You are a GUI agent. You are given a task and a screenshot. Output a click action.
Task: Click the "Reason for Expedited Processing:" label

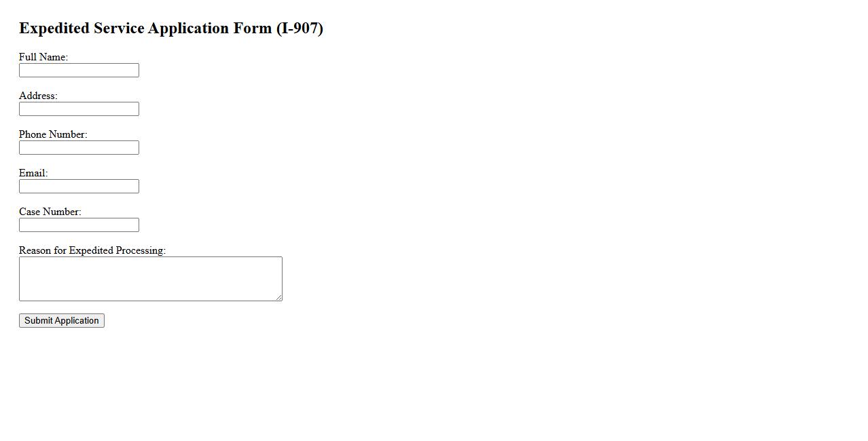tap(92, 250)
